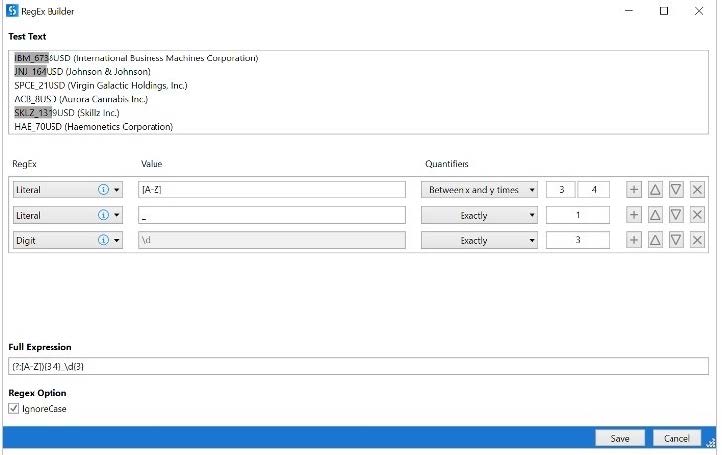Viewport: 722px width, 455px height.
Task: Click the maximum count field showing 4
Action: 594,190
